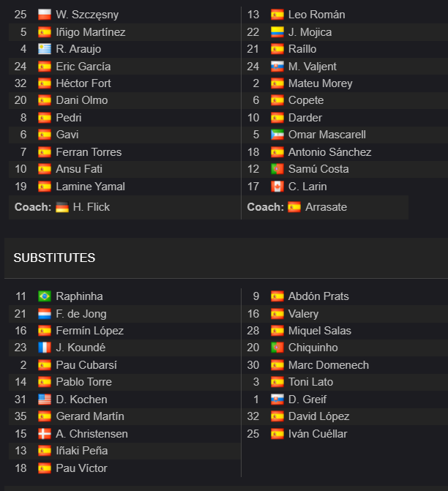Screen dimensions: 448x491
Task: Click German flag next to H. Flick
Action: click(62, 207)
